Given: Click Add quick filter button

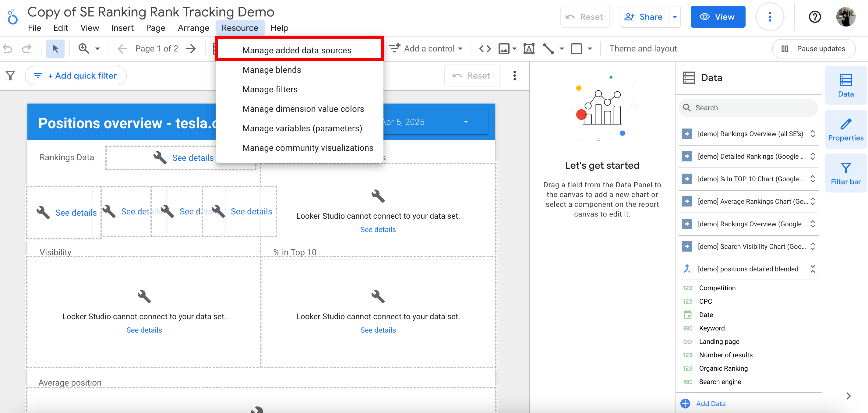Looking at the screenshot, I should pos(76,76).
